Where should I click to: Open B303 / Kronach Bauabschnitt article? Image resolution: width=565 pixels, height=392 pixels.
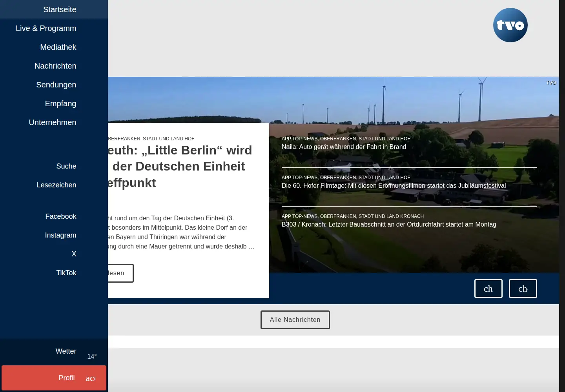click(x=389, y=224)
